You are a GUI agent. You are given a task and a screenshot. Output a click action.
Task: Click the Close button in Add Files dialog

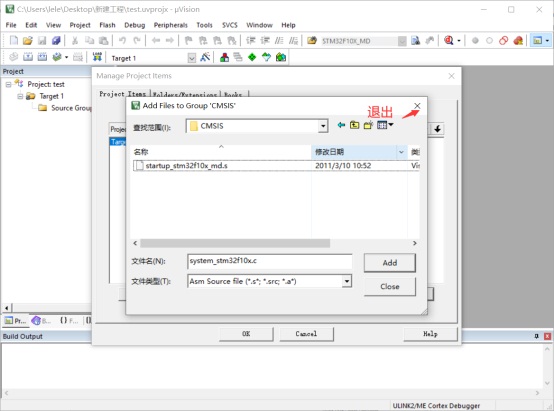(390, 287)
